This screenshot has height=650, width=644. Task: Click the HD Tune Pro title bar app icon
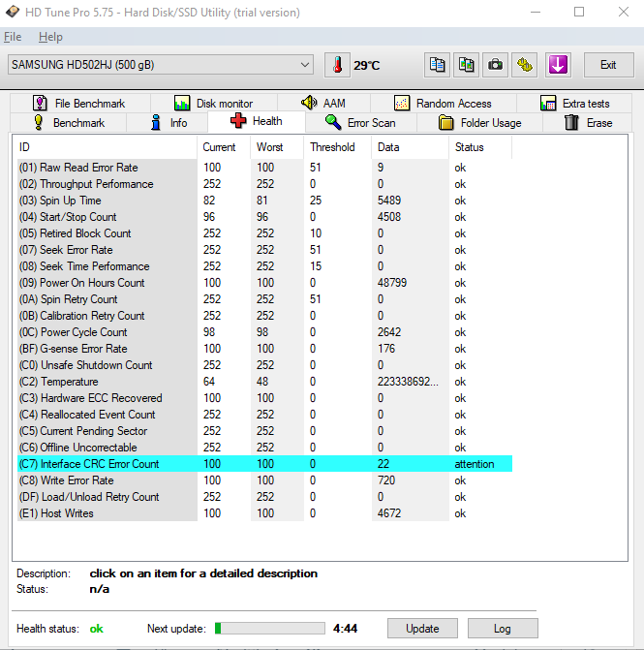point(13,12)
